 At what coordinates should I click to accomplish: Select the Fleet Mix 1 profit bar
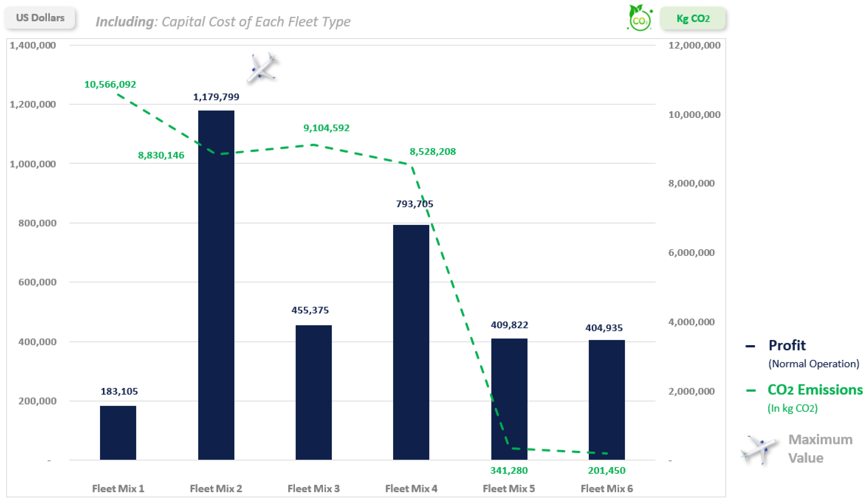pyautogui.click(x=118, y=433)
